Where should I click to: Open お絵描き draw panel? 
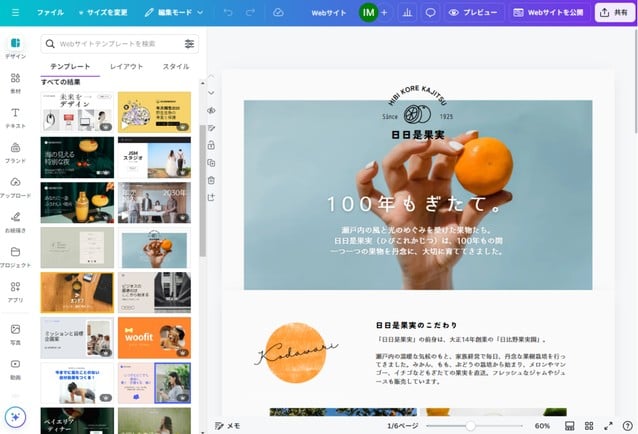click(15, 222)
